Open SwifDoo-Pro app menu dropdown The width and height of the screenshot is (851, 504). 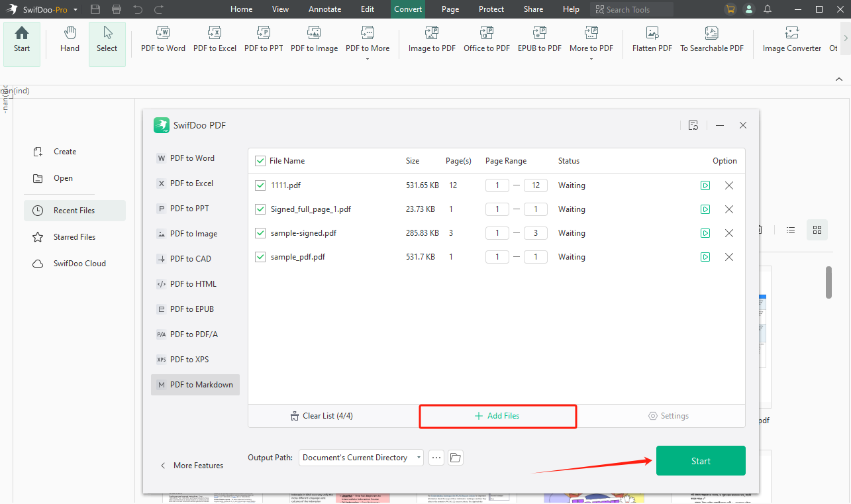click(x=75, y=10)
